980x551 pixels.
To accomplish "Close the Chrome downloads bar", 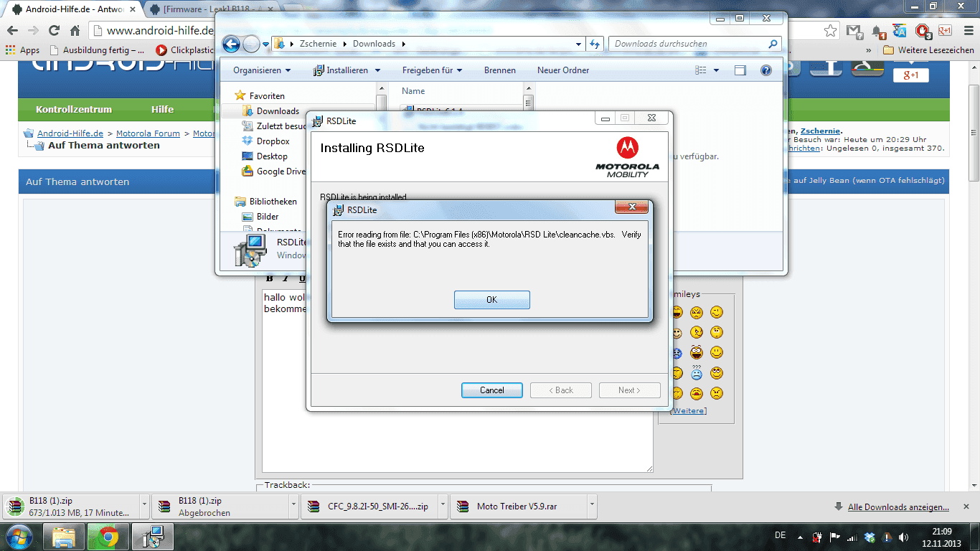I will tap(968, 507).
